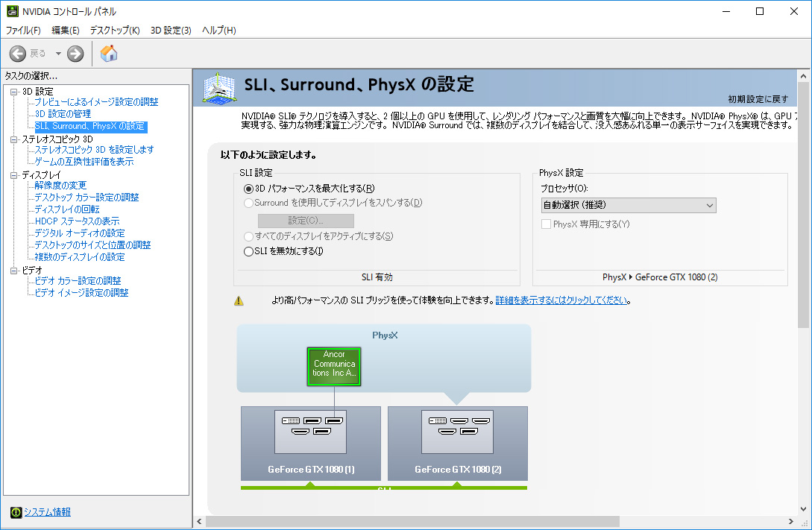Toggle PhysX 専用にする checkbox
This screenshot has height=530, width=812.
(x=546, y=224)
